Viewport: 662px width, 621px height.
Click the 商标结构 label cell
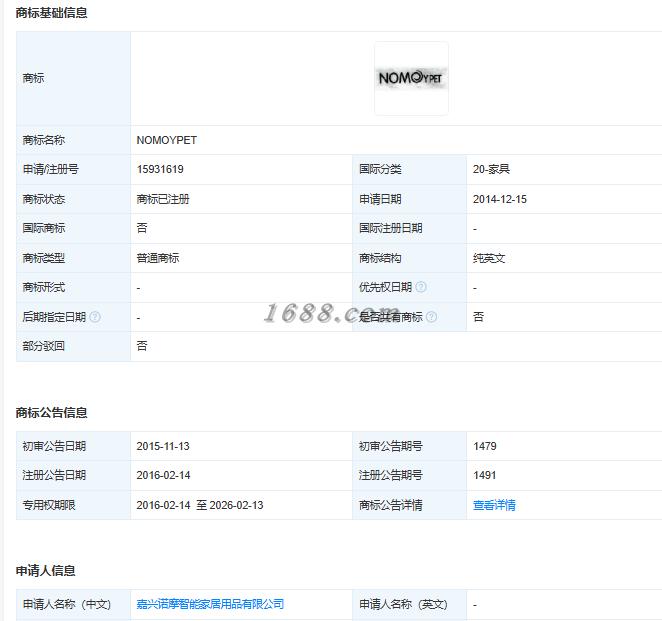tap(409, 258)
